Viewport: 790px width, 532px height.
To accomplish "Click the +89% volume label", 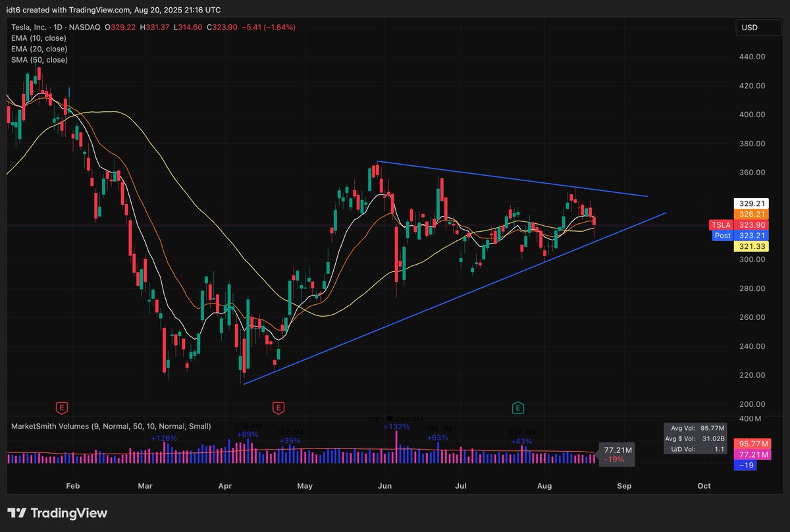I will coord(248,435).
